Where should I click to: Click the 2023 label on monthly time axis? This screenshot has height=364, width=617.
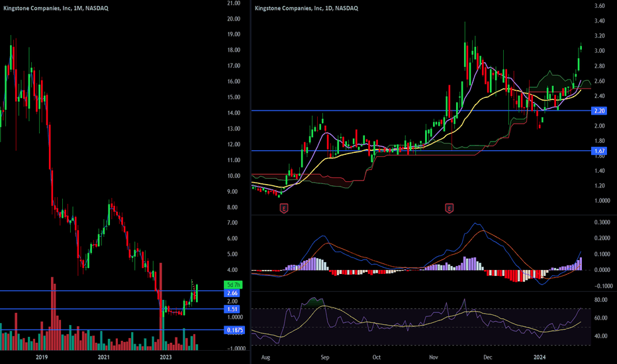click(x=166, y=357)
